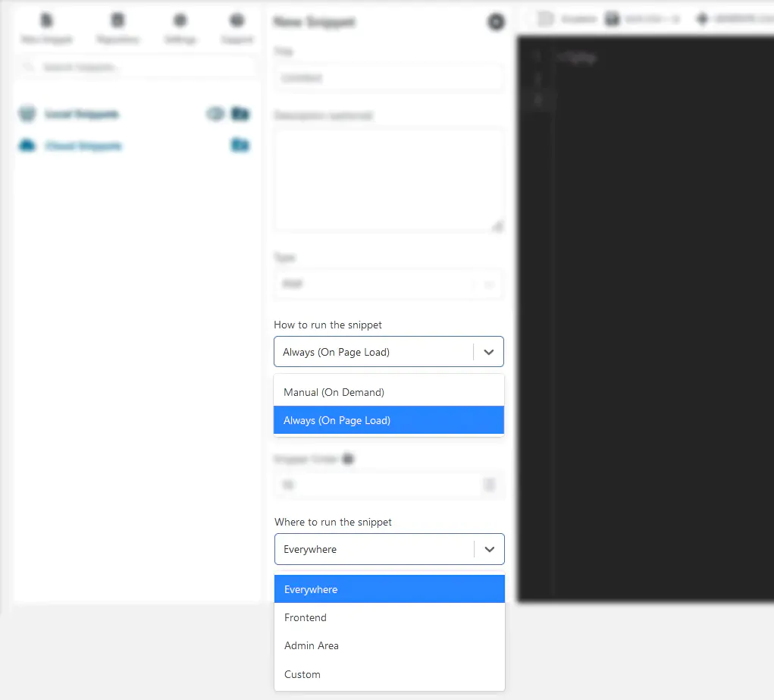Open Settings from the top sidebar icons
The image size is (774, 700).
(180, 21)
